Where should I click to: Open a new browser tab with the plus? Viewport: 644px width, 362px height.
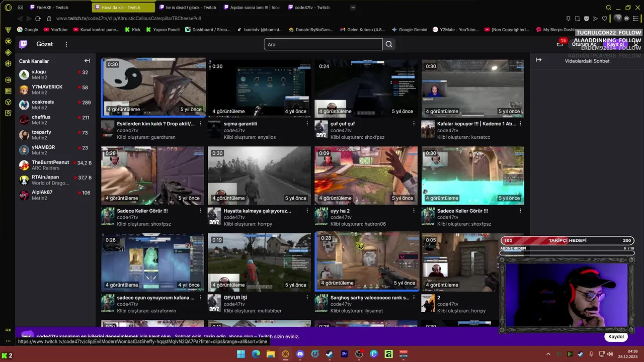click(353, 8)
